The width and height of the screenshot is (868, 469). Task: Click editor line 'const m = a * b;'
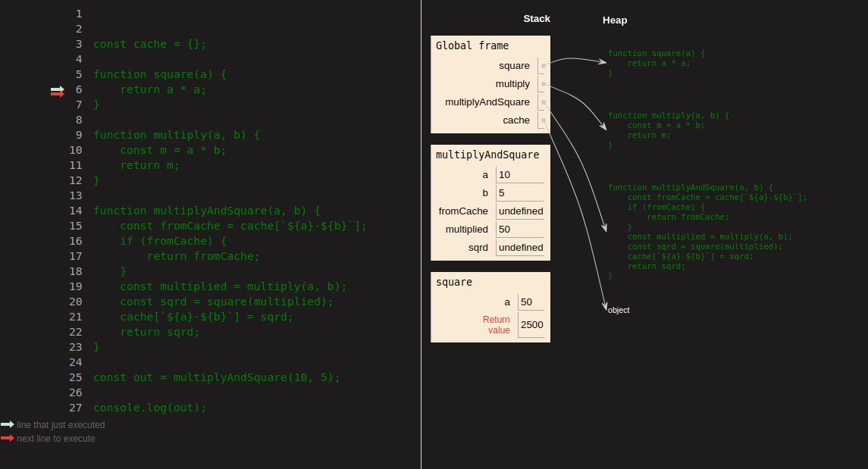173,150
